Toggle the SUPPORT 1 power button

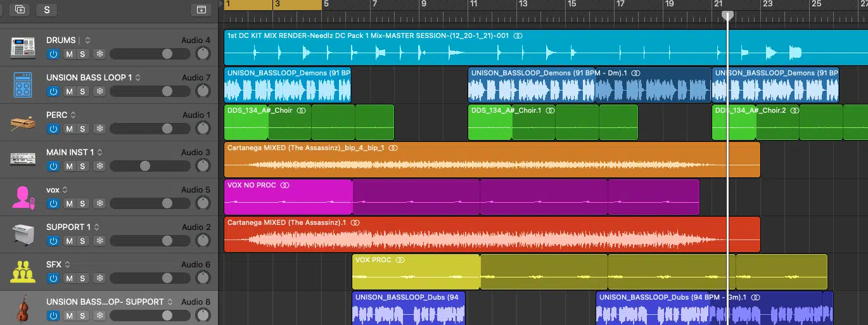(53, 241)
